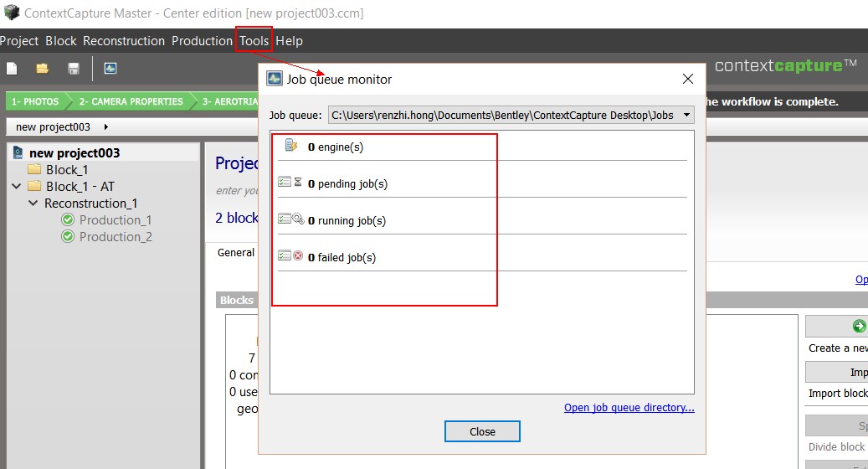Image resolution: width=868 pixels, height=469 pixels.
Task: Select Block_1 in the project tree
Action: (67, 169)
